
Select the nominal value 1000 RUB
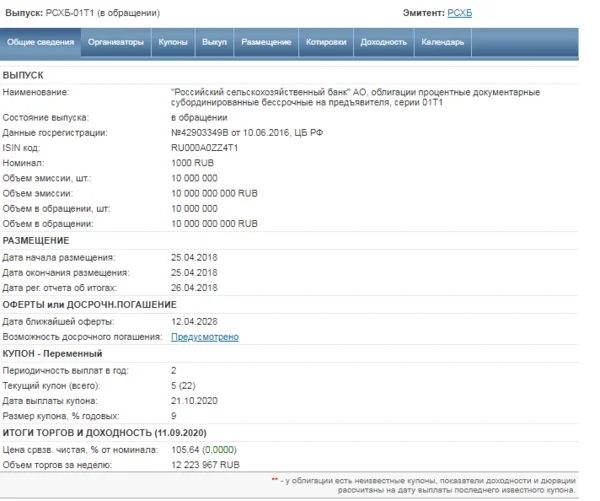pyautogui.click(x=192, y=163)
